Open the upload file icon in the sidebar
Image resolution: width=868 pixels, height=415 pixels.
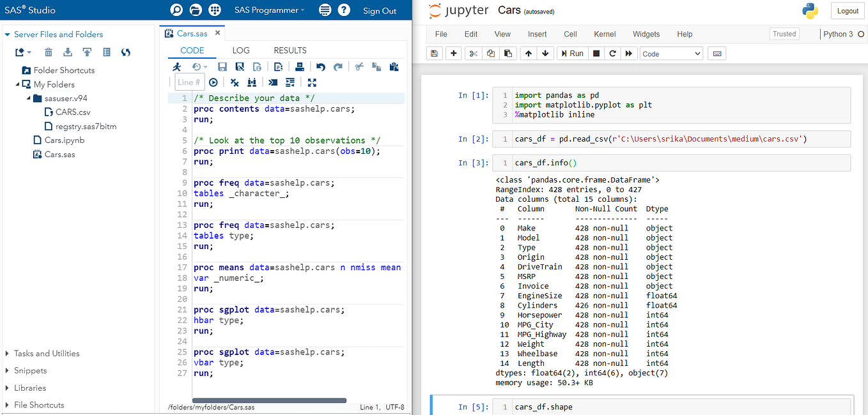click(x=87, y=52)
